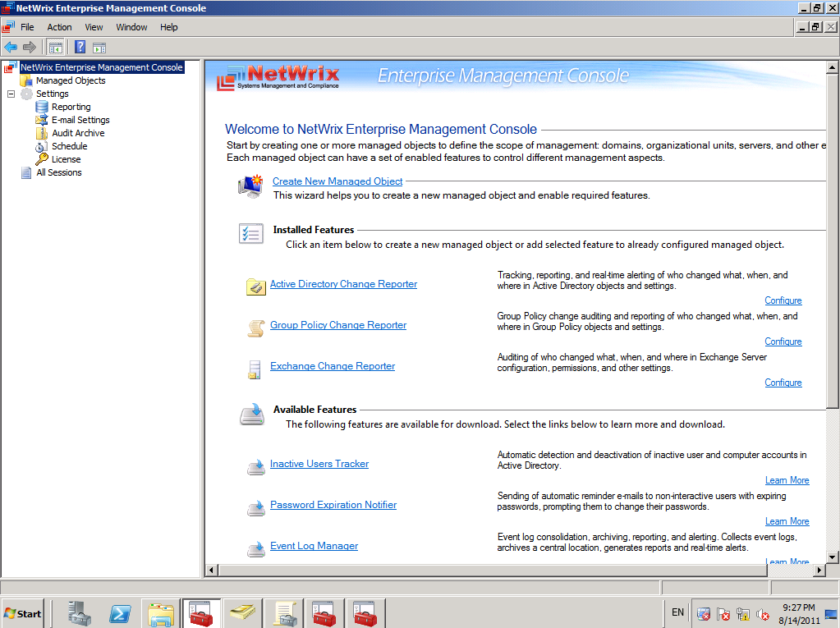Click Learn More for Password Expiration Notifier

pyautogui.click(x=787, y=521)
